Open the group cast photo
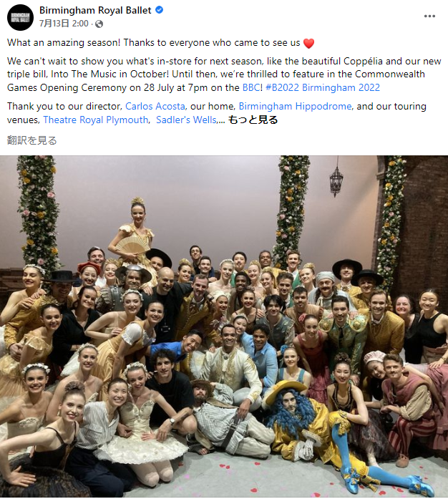 pos(224,326)
